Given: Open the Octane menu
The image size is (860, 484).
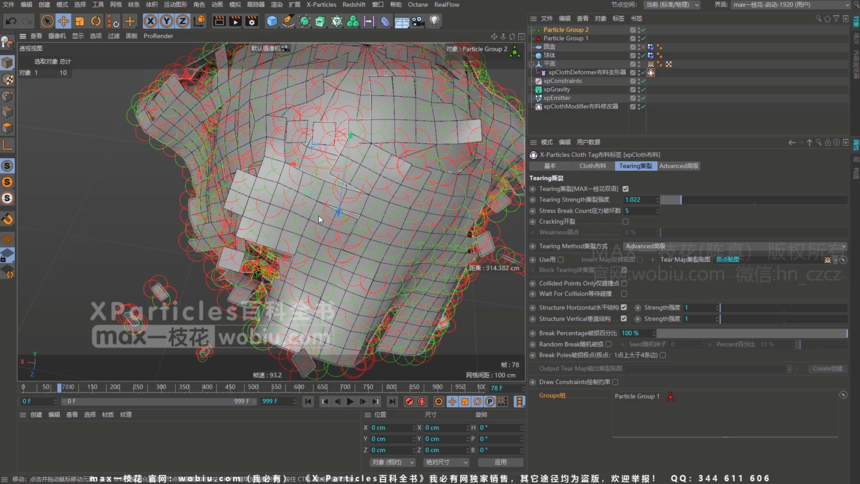Looking at the screenshot, I should pyautogui.click(x=417, y=4).
